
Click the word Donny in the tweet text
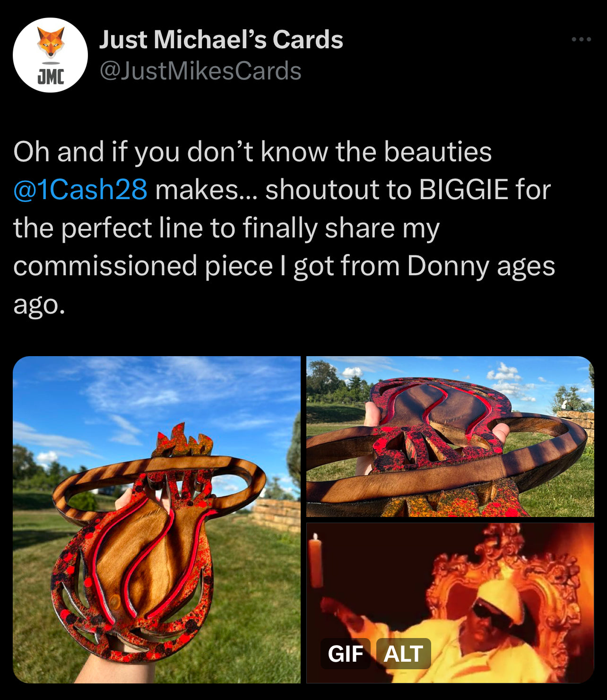tap(448, 266)
